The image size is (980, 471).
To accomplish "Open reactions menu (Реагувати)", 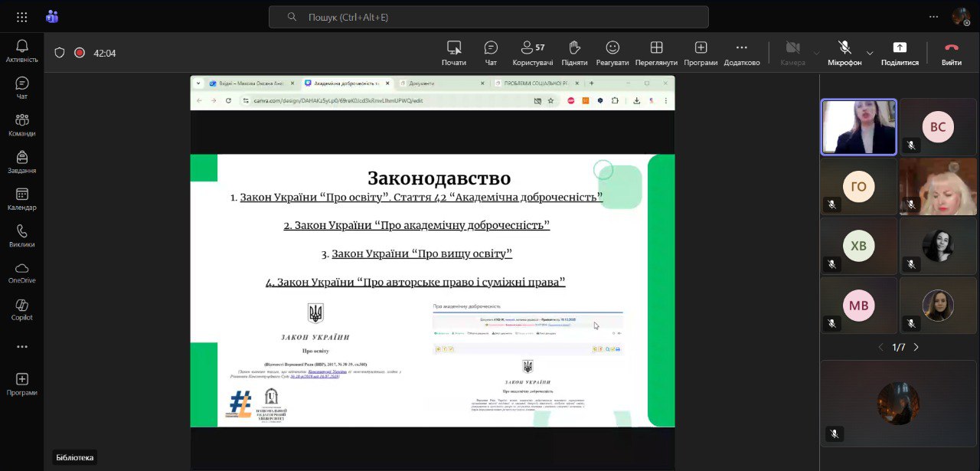I will coord(612,52).
